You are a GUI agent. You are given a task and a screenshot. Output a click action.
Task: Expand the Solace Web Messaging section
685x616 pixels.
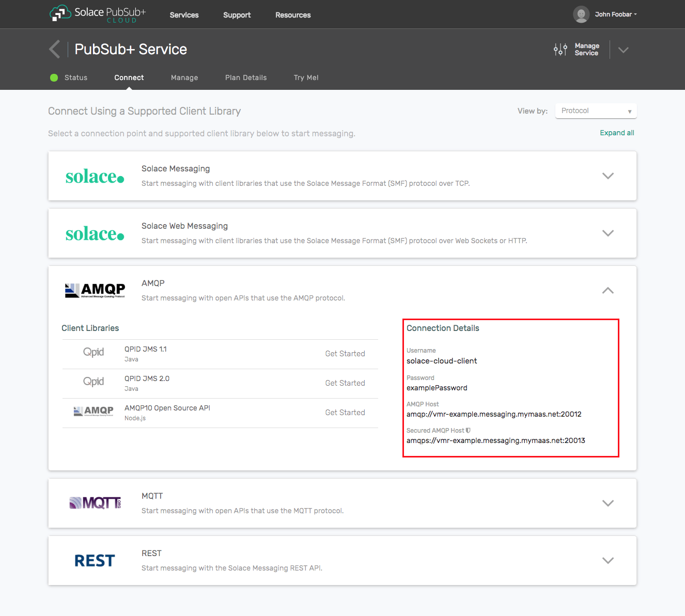(608, 233)
